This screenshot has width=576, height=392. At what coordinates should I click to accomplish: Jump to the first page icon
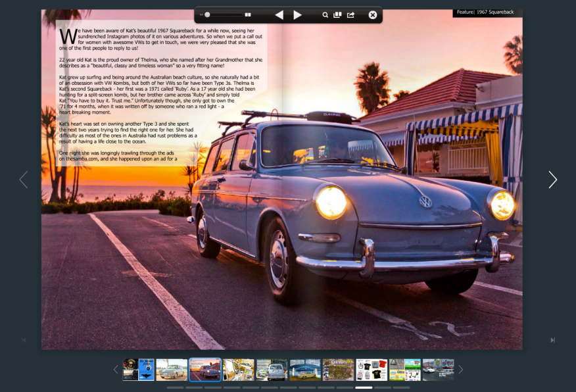24,340
